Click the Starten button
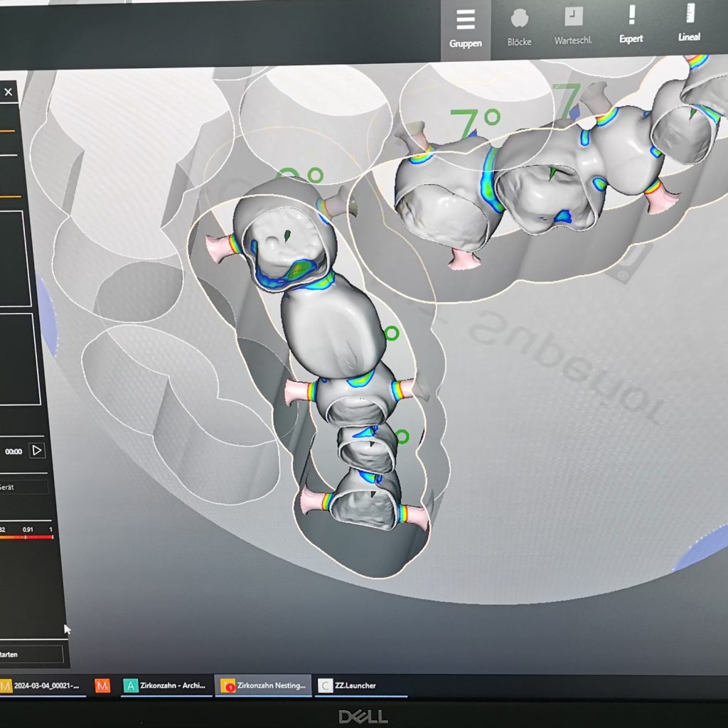This screenshot has width=728, height=728. pos(30,654)
